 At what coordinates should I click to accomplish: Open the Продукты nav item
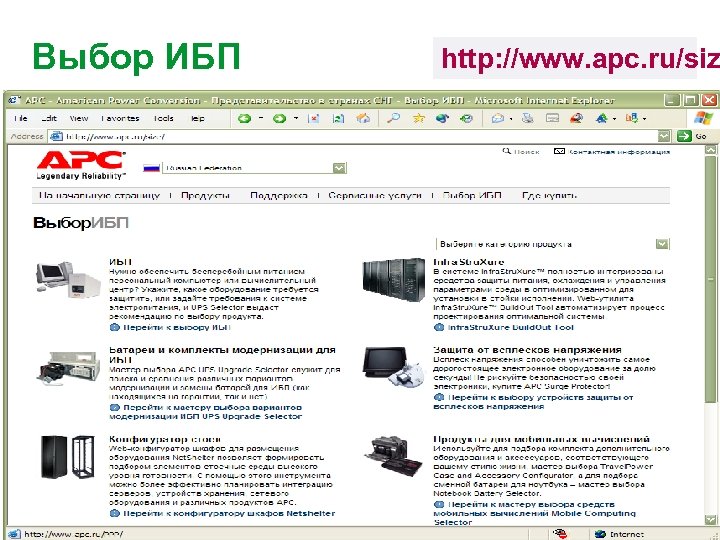pos(205,196)
